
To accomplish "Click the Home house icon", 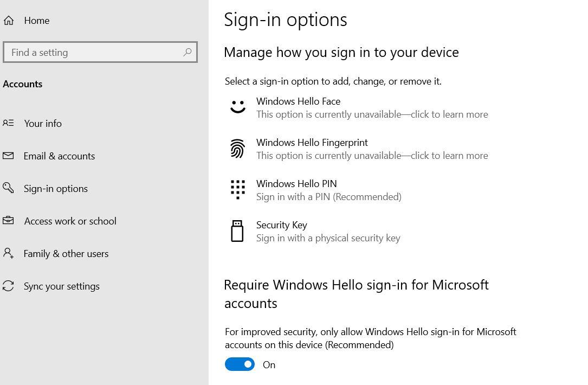I will pyautogui.click(x=9, y=21).
